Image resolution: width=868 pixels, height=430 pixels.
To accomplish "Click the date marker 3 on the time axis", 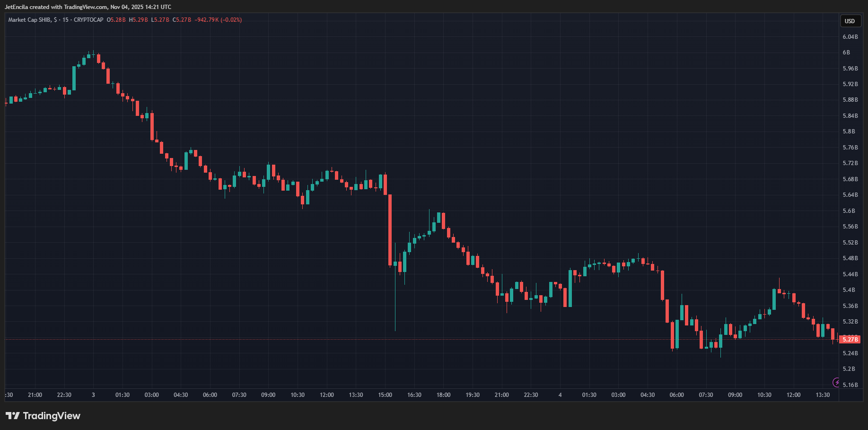I will [93, 395].
